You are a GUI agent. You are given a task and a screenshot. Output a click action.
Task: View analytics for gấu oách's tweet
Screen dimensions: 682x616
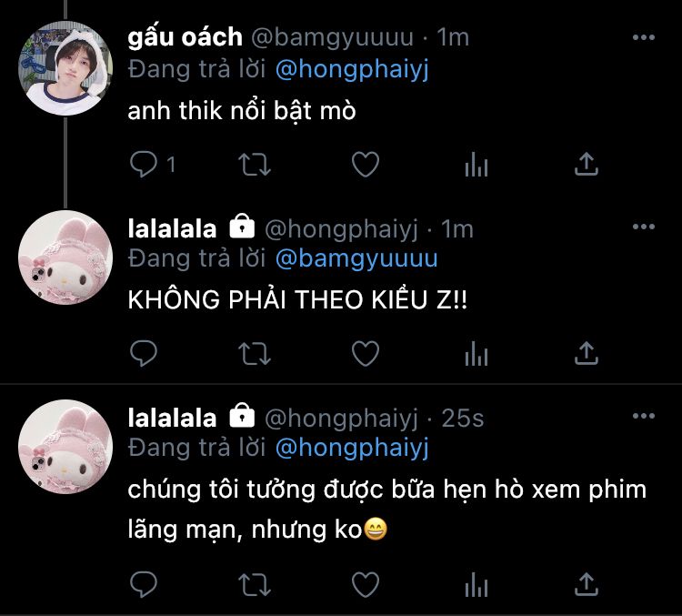[x=476, y=165]
